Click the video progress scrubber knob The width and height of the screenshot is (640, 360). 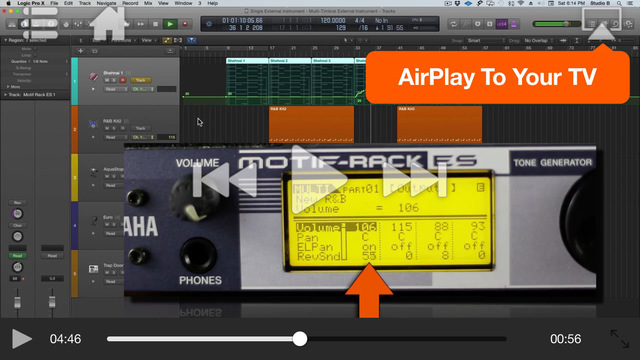coord(300,339)
